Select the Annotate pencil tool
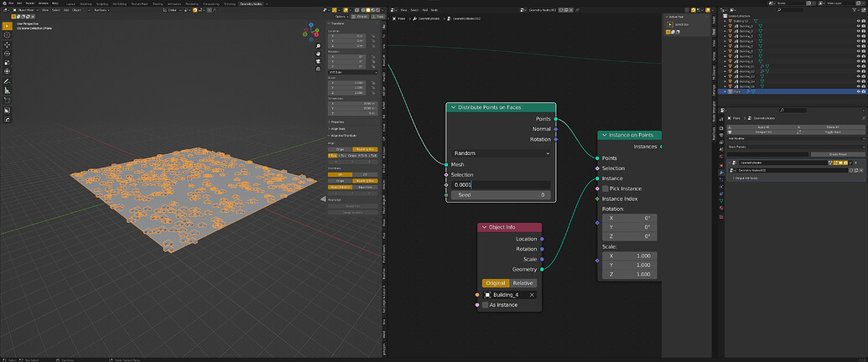Screen dimensions: 868x362 [8, 81]
